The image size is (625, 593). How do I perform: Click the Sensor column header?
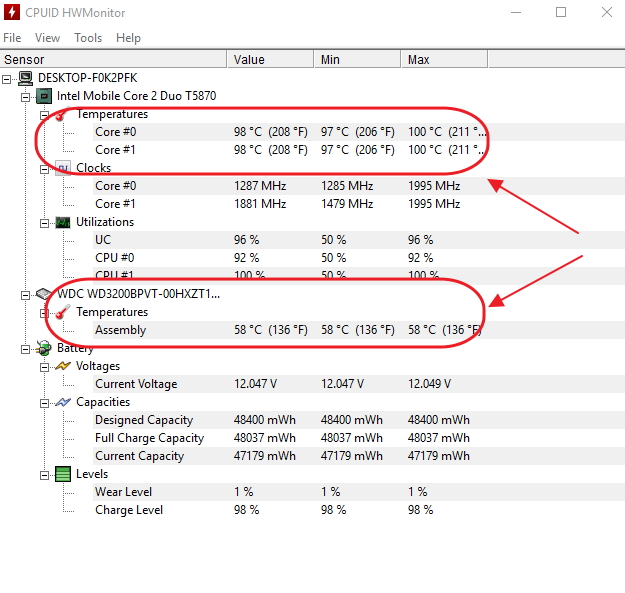[x=113, y=59]
